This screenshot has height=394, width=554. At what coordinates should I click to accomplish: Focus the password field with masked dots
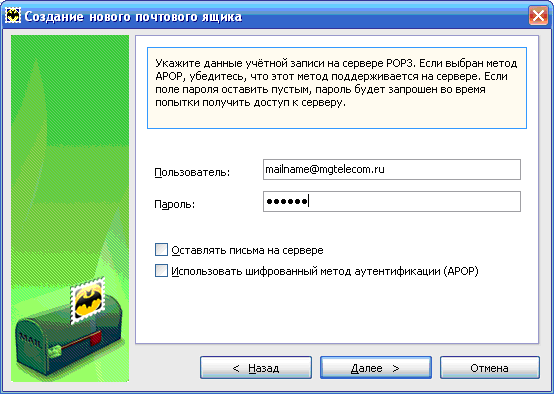point(392,201)
